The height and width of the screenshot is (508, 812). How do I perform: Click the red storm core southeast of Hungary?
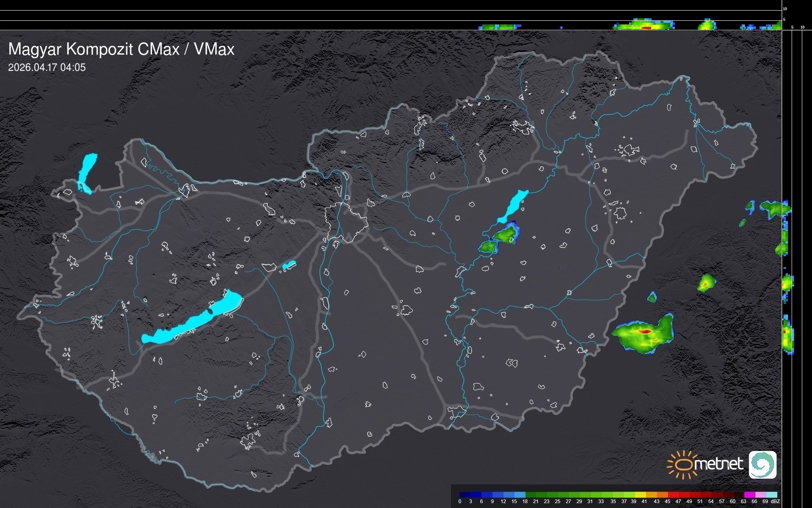(x=645, y=332)
